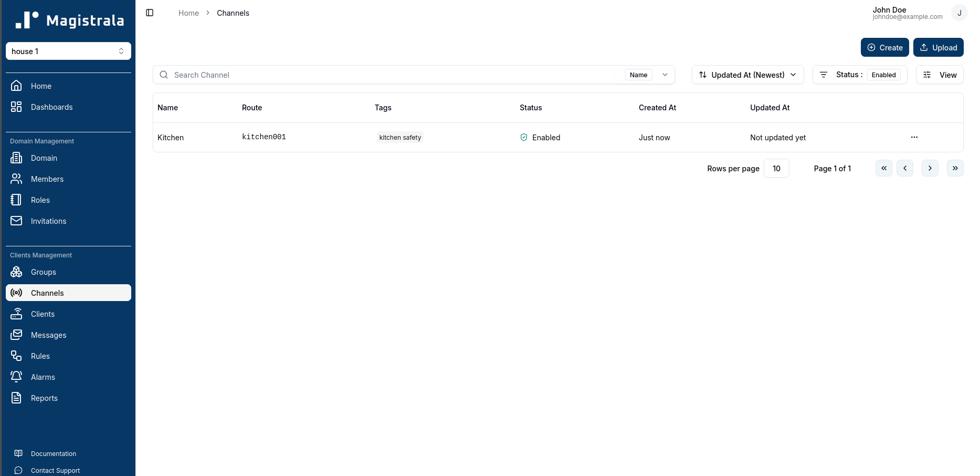The height and width of the screenshot is (476, 980).
Task: Click the Alarms bell icon
Action: point(16,377)
